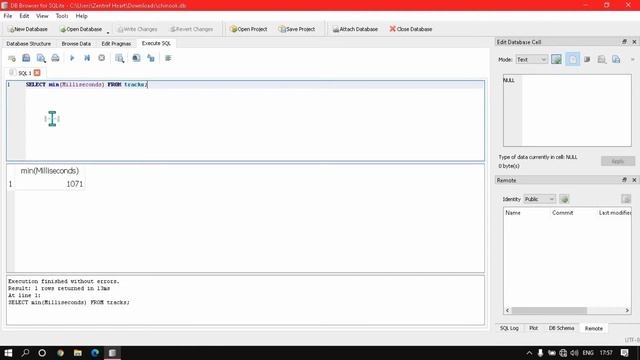The width and height of the screenshot is (640, 360).
Task: Open the Windows Start menu
Action: click(x=8, y=353)
